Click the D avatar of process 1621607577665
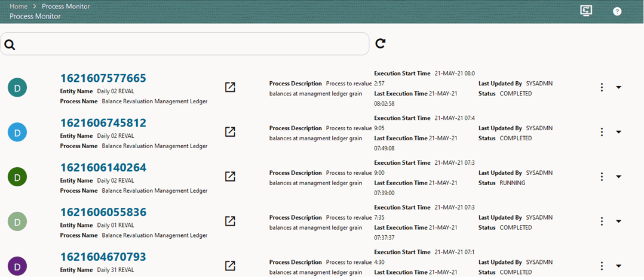Viewport: 644px width, 280px height. (17, 87)
